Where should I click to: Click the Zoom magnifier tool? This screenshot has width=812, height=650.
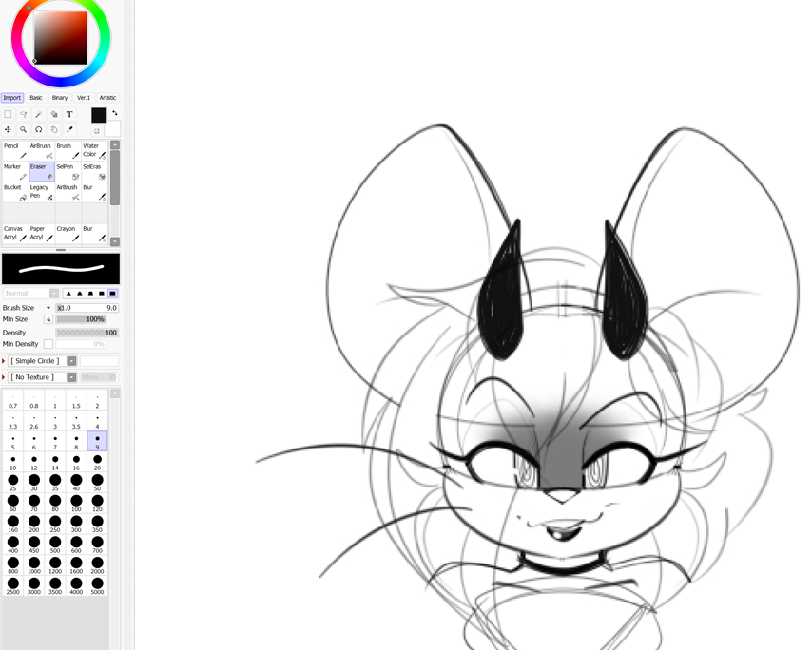tap(23, 129)
